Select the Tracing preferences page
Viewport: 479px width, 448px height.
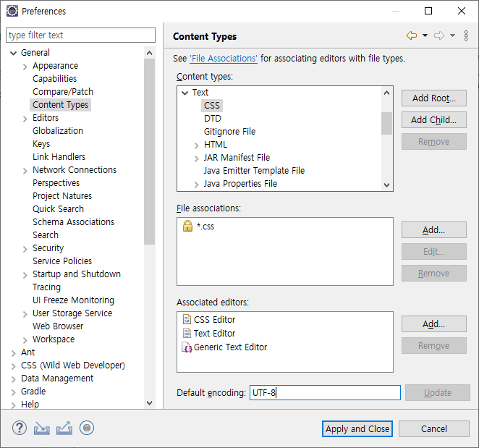[x=46, y=287]
